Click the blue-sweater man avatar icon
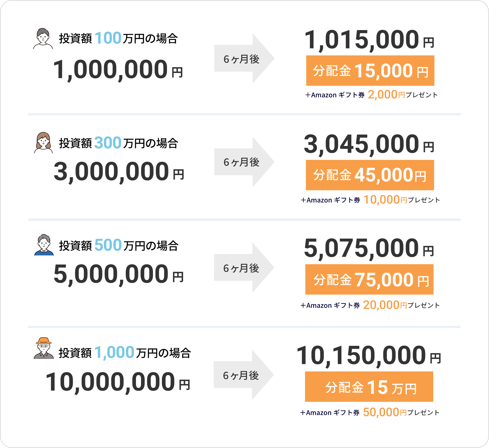 44,245
